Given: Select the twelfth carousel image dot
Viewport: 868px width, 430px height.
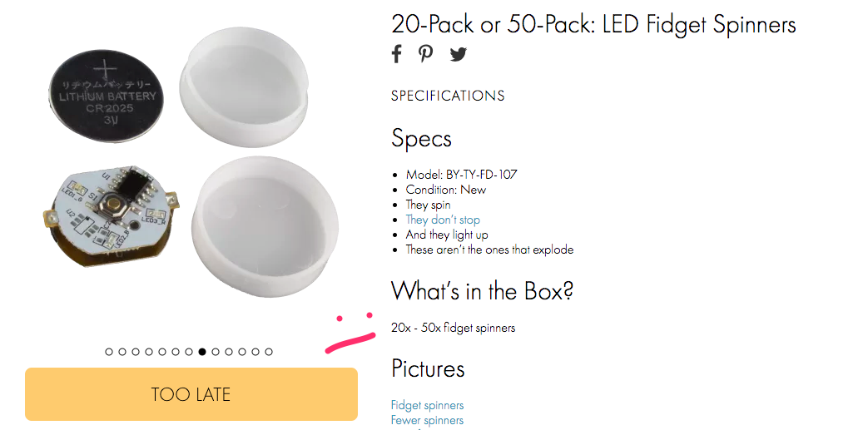Looking at the screenshot, I should point(255,352).
